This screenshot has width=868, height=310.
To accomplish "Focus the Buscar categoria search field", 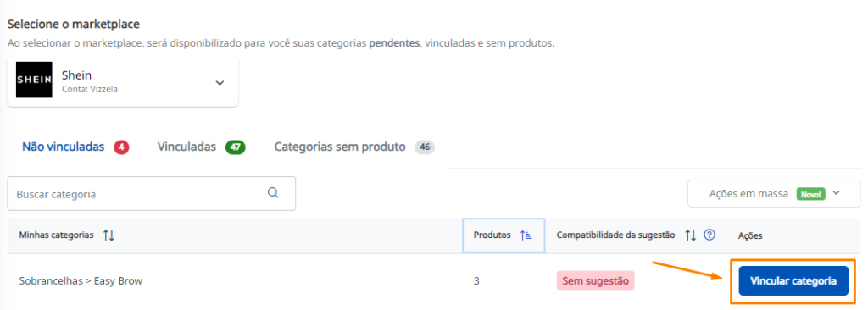I will [x=151, y=194].
